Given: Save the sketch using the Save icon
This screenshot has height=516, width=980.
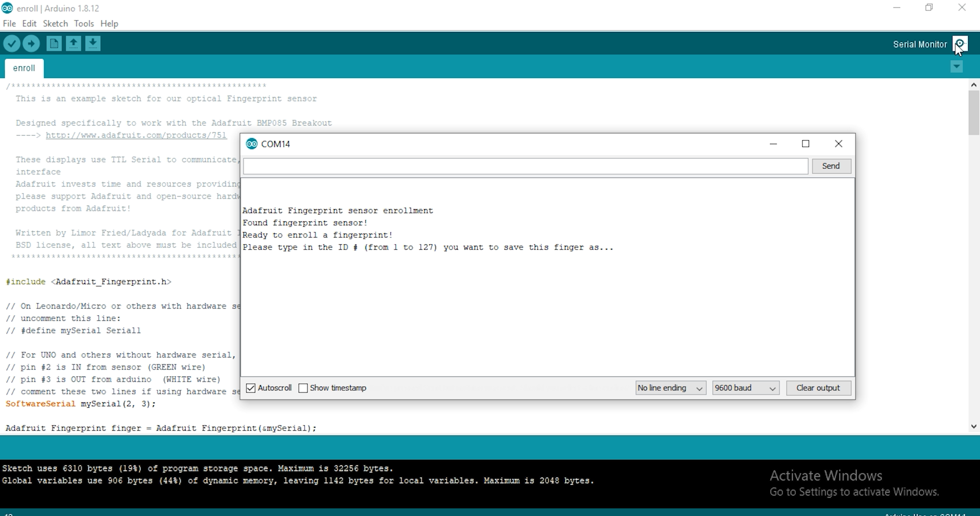Looking at the screenshot, I should coord(92,44).
